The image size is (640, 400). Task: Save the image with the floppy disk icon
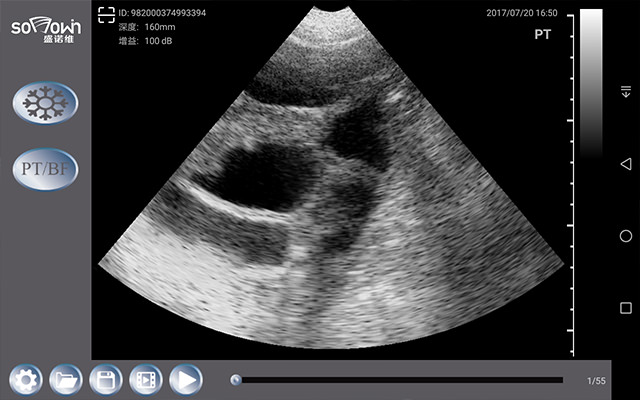(105, 380)
